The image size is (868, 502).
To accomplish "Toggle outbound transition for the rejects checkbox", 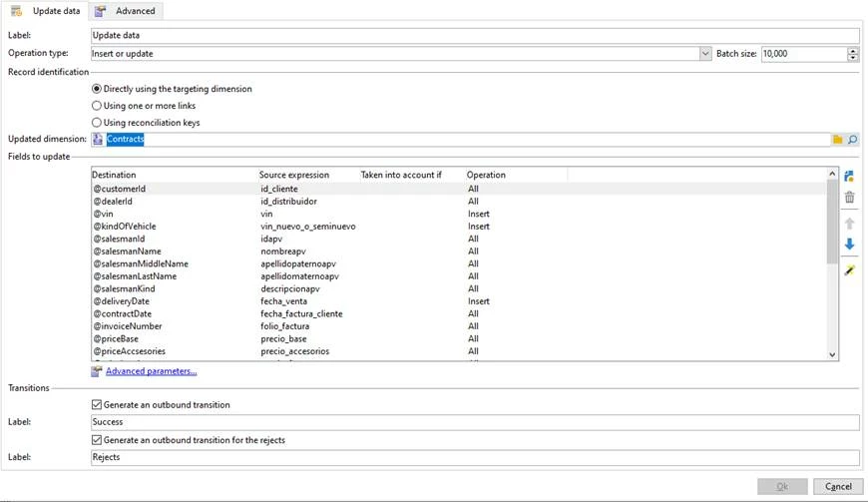I will click(97, 440).
